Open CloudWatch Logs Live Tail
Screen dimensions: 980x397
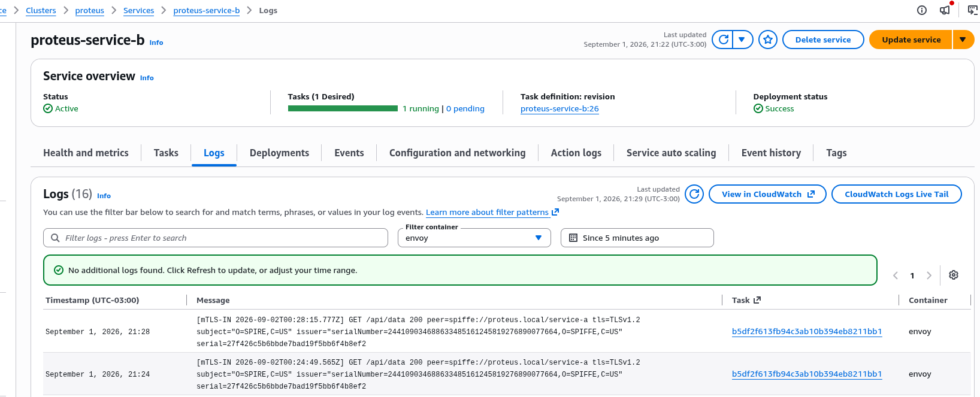point(896,194)
